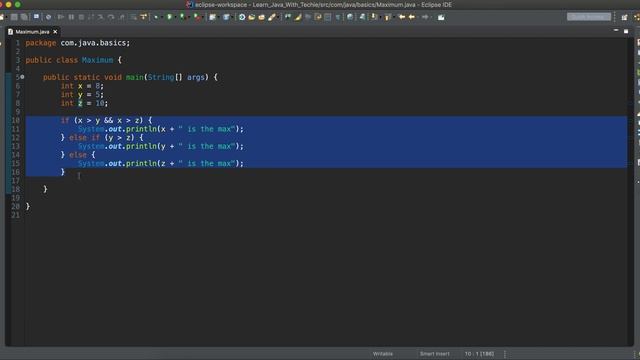Click the Previous Annotation icon

click(388, 17)
